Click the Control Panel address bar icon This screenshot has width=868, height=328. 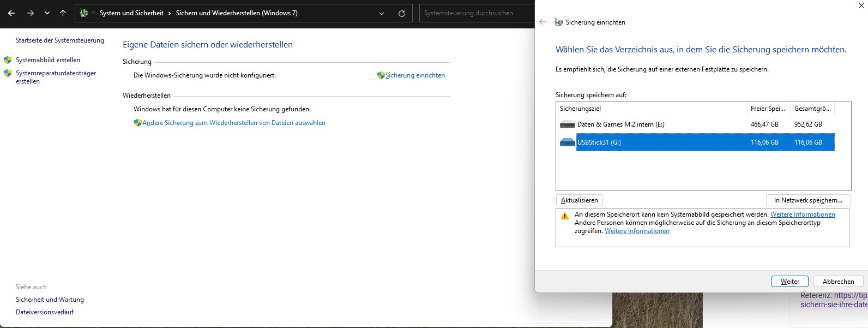83,13
